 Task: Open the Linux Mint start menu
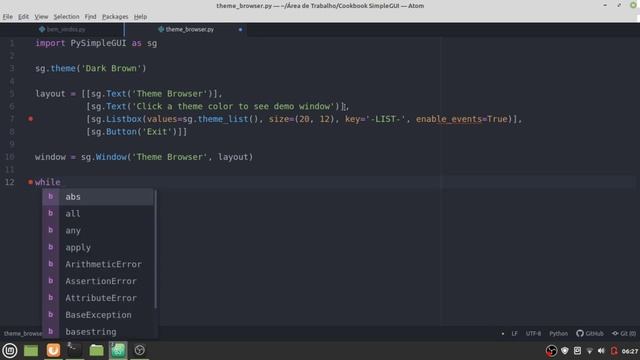10,350
